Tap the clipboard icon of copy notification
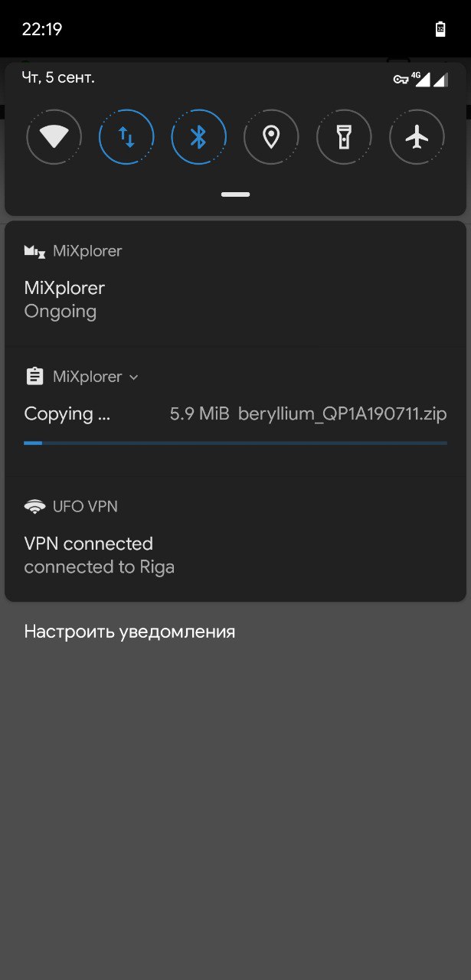The width and height of the screenshot is (471, 980). pyautogui.click(x=34, y=377)
